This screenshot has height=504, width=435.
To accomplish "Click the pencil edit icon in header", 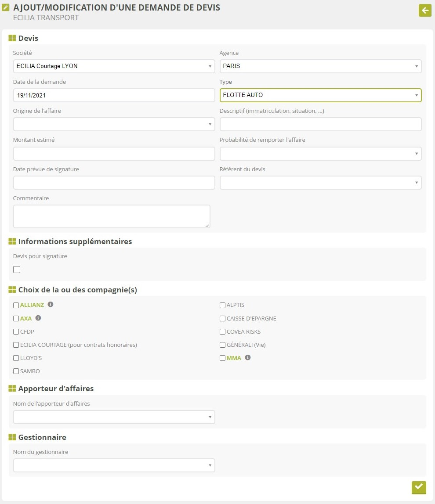I will click(x=6, y=7).
